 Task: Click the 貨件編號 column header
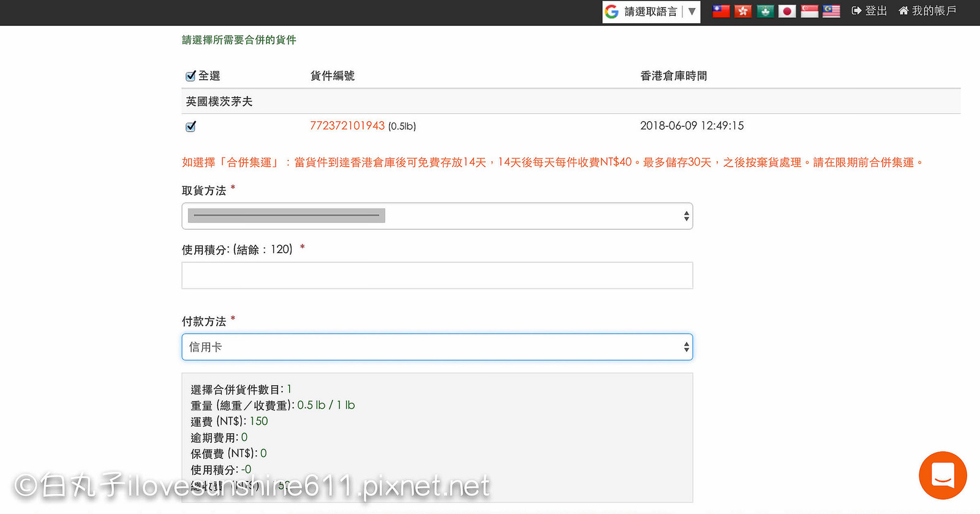[332, 76]
